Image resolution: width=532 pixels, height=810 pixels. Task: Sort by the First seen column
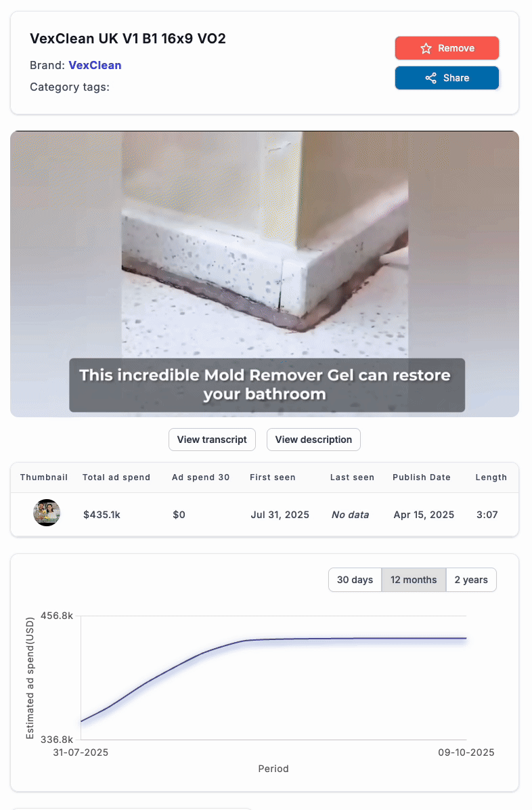click(x=273, y=477)
